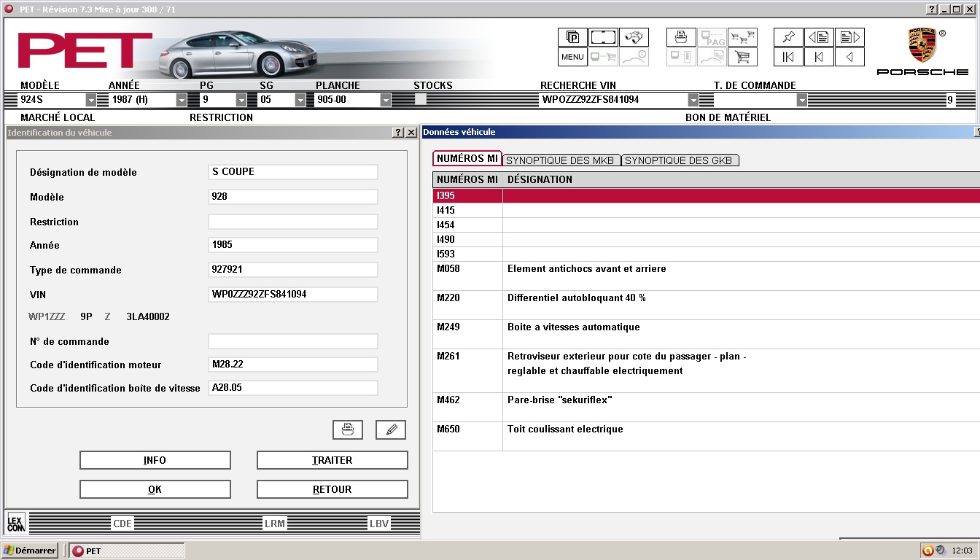Screen dimensions: 980x560
Task: Click the N° de commande field
Action: click(293, 341)
